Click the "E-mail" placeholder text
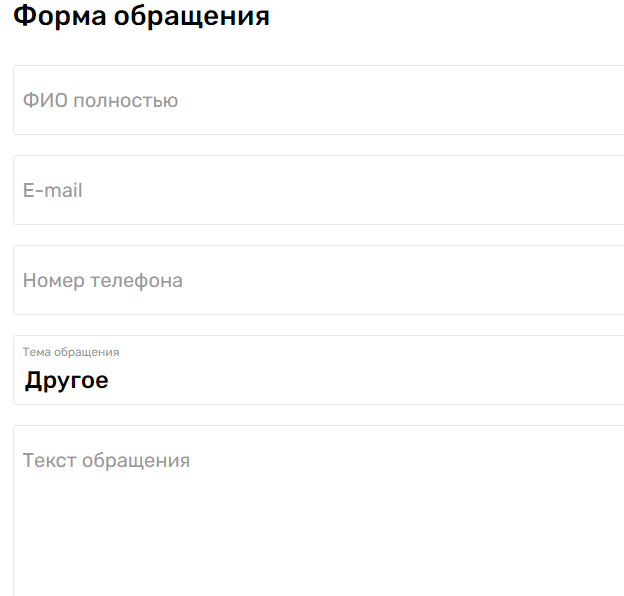Image resolution: width=624 pixels, height=596 pixels. pyautogui.click(x=53, y=190)
